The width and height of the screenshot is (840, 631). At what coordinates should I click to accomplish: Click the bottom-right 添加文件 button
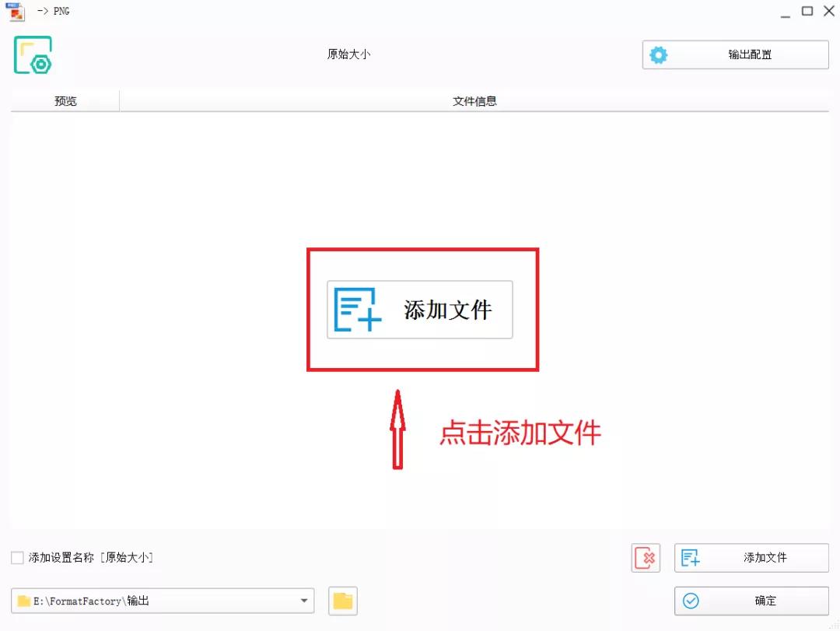click(x=751, y=558)
